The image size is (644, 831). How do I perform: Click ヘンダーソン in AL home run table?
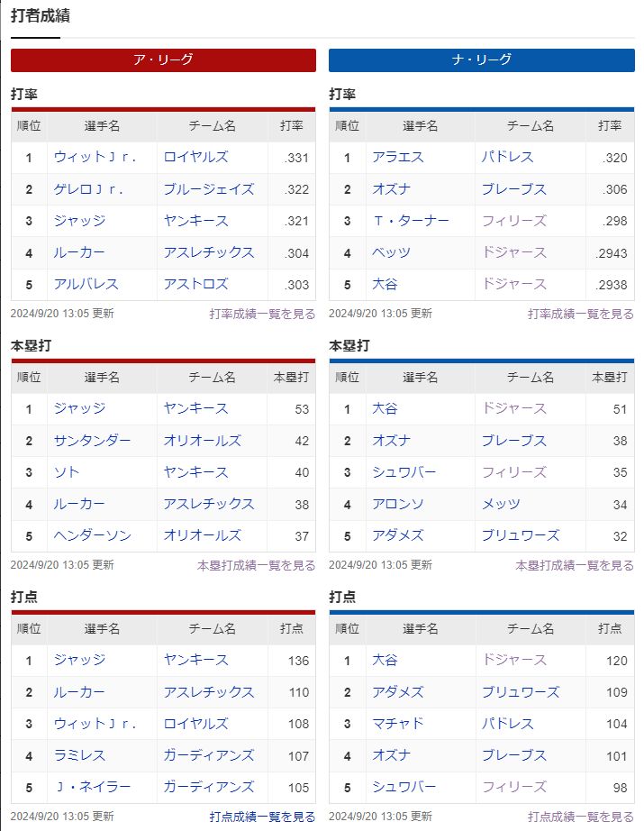point(92,535)
